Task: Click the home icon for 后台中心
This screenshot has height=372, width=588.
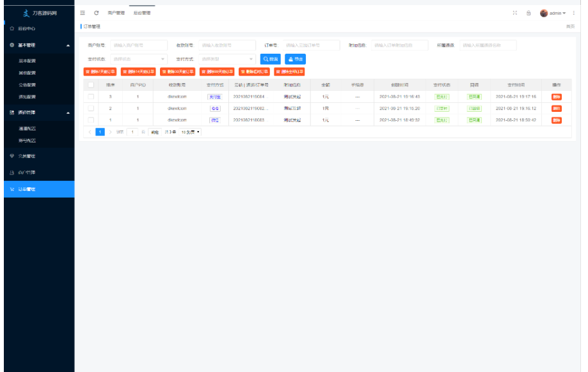Action: click(12, 29)
